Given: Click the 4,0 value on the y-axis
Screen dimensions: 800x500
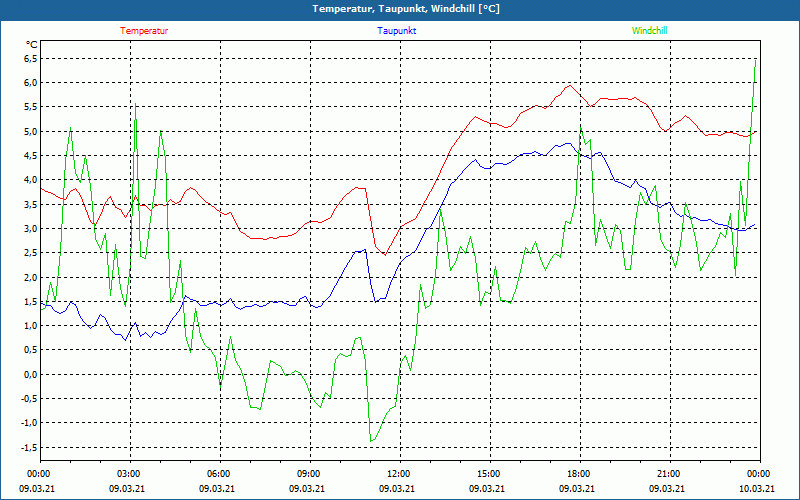Looking at the screenshot, I should (x=31, y=180).
